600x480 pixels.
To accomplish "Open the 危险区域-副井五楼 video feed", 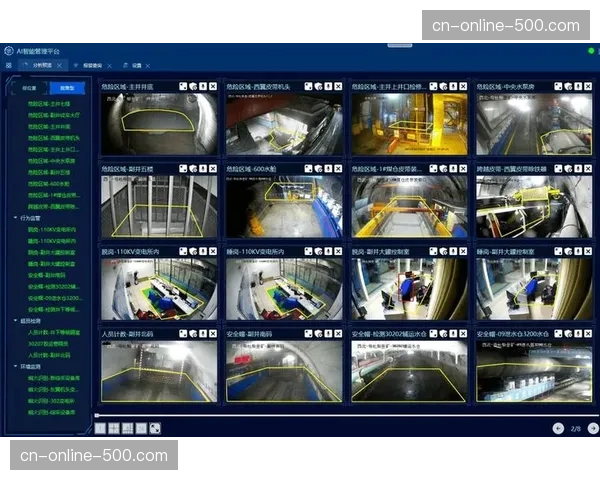I will pos(159,206).
